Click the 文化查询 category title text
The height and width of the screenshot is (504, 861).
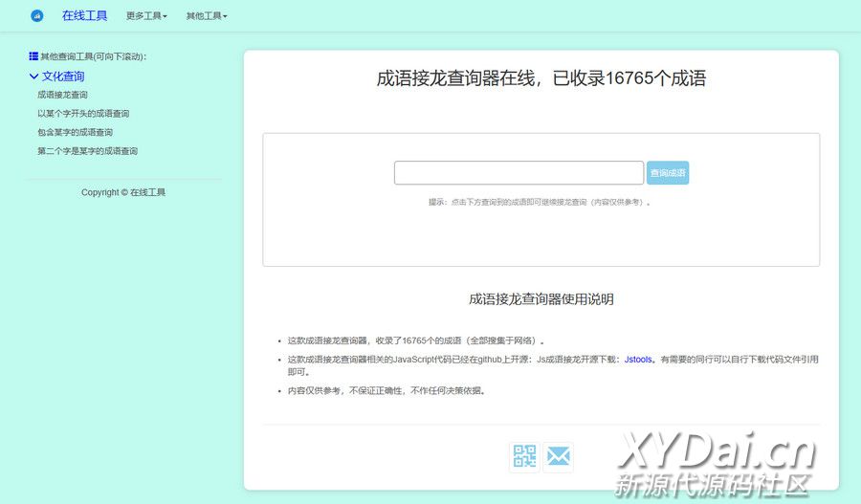point(63,77)
